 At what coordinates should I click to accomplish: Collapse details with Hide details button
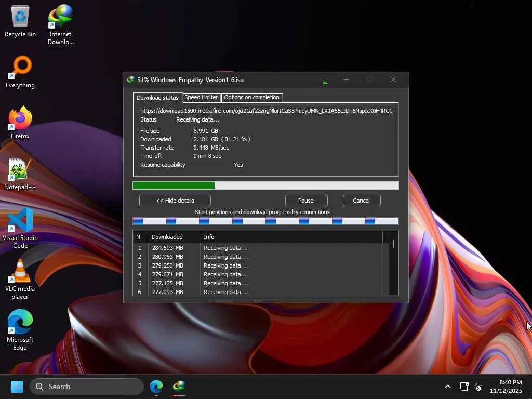click(175, 201)
